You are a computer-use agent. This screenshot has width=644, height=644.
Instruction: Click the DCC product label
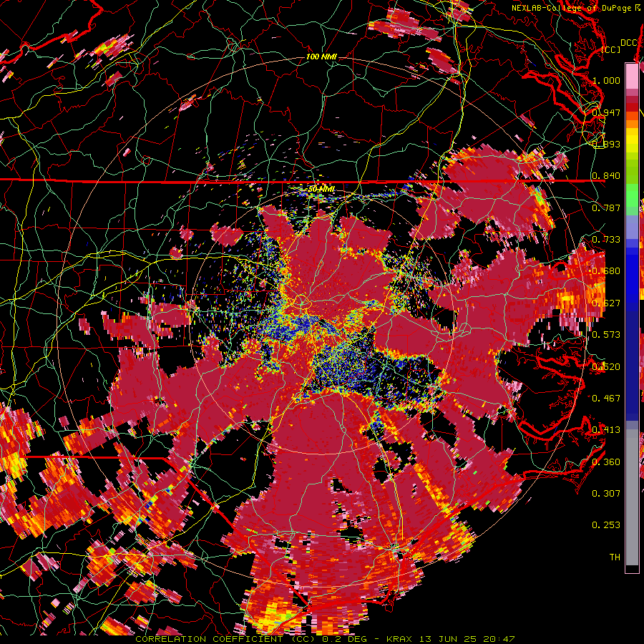click(629, 42)
